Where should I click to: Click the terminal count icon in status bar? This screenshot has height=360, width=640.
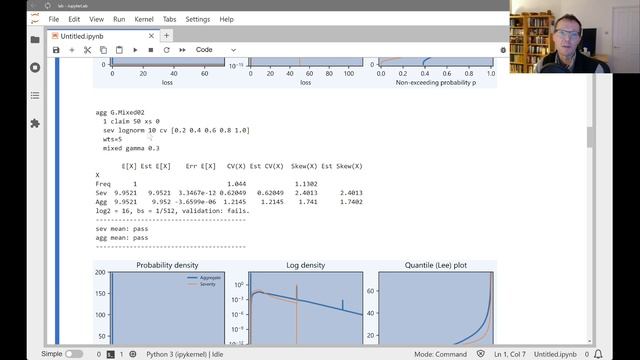coord(111,354)
